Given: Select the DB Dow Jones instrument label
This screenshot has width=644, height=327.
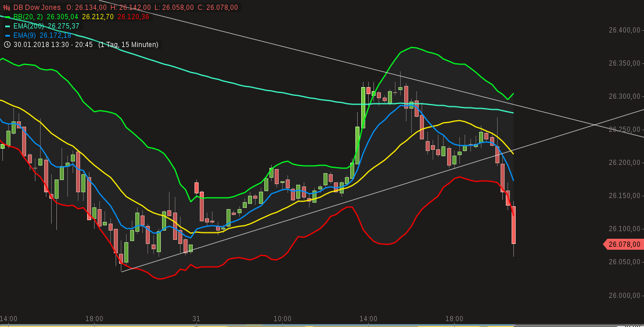Looking at the screenshot, I should click(x=37, y=8).
